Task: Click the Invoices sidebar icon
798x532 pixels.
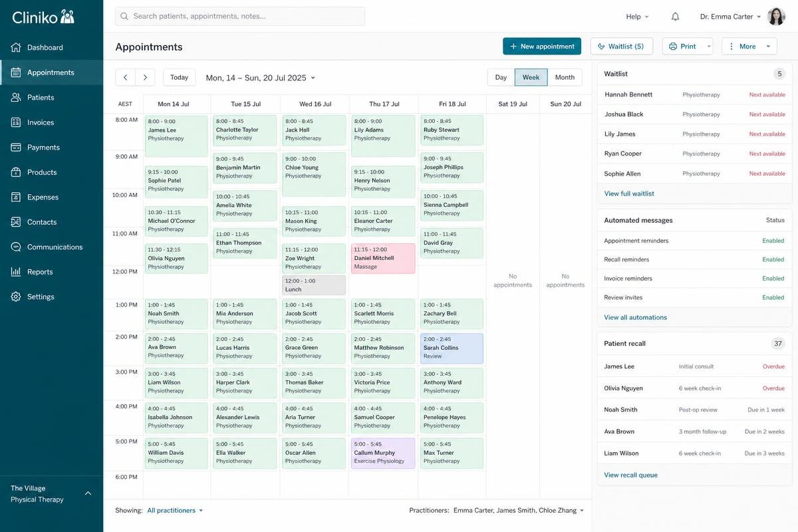Action: (16, 122)
